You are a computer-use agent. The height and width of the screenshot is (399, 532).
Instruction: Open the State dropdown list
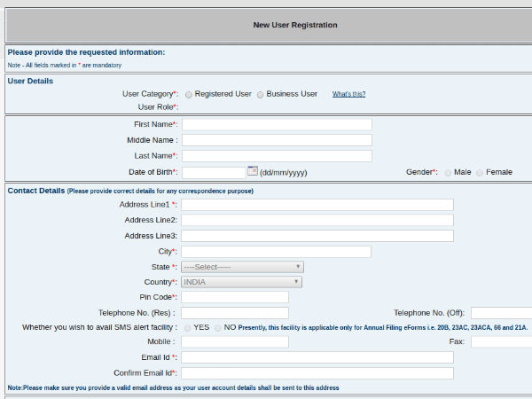tap(242, 267)
